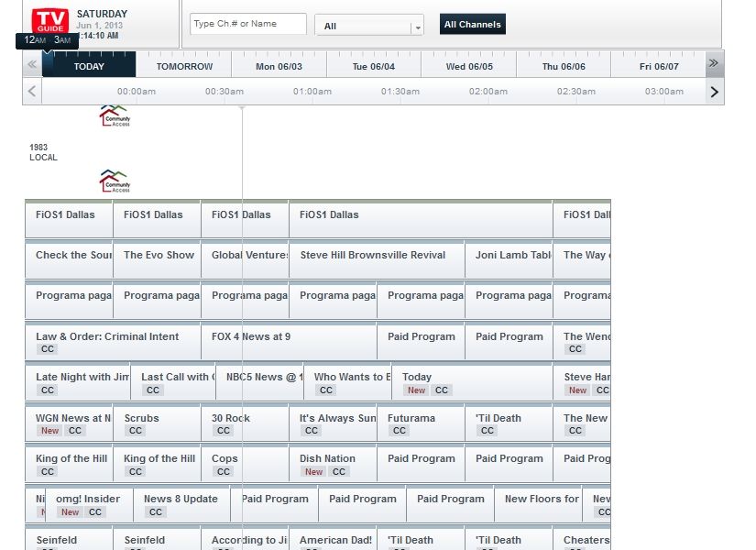This screenshot has width=756, height=550.
Task: Click the New badge under Today
Action: (x=417, y=390)
